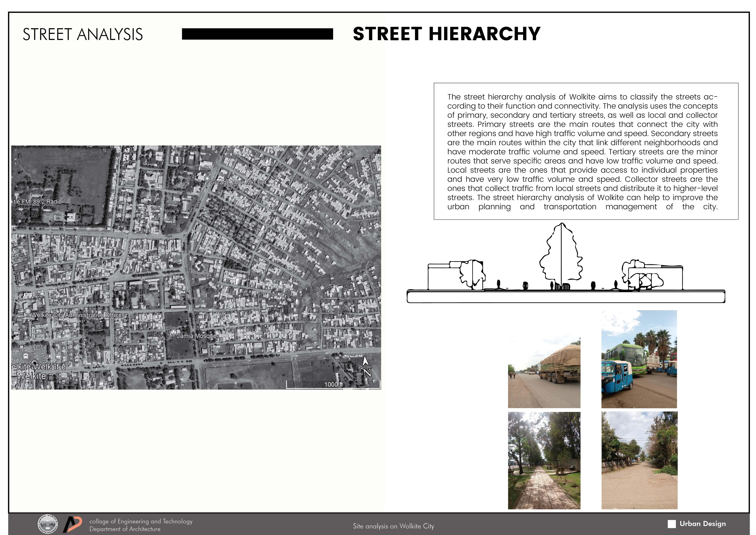Click the white square beside Urban Design
The width and height of the screenshot is (756, 535).
(672, 524)
